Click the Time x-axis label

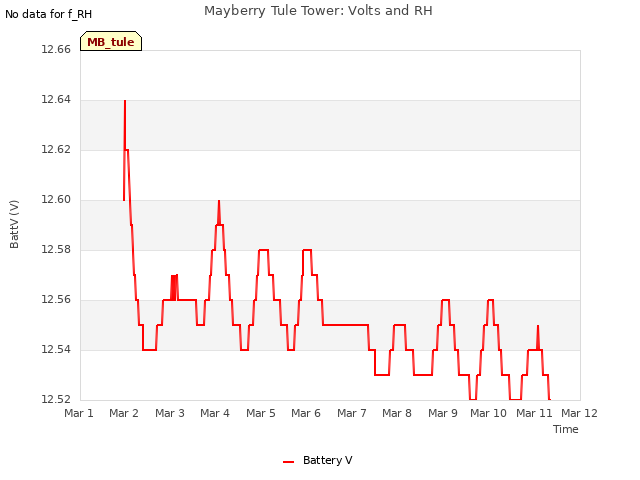click(565, 429)
